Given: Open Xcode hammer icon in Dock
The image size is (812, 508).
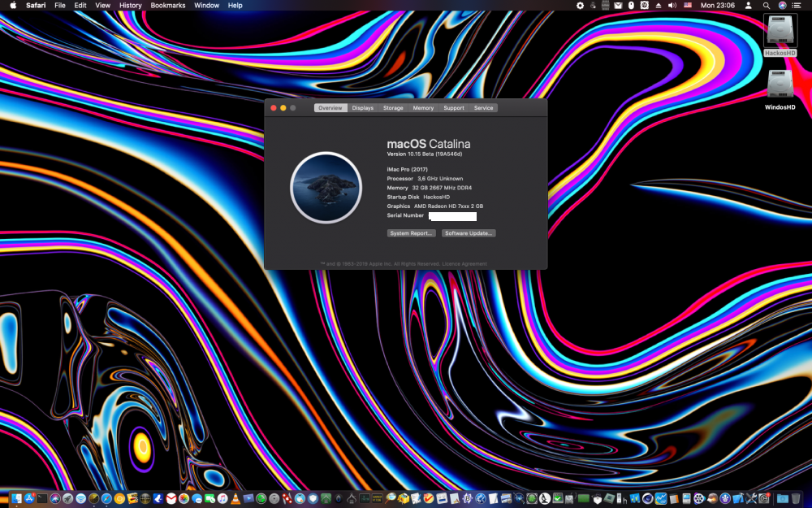Looking at the screenshot, I should point(738,499).
